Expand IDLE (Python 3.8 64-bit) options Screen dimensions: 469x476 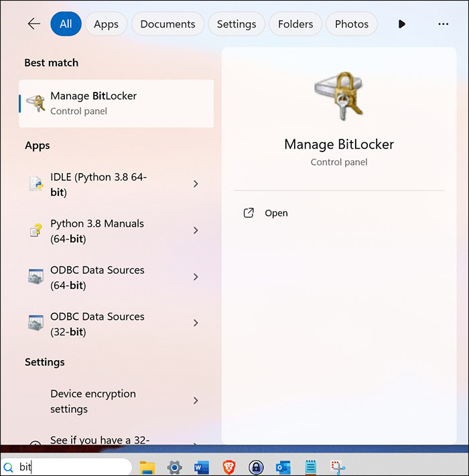tap(196, 184)
